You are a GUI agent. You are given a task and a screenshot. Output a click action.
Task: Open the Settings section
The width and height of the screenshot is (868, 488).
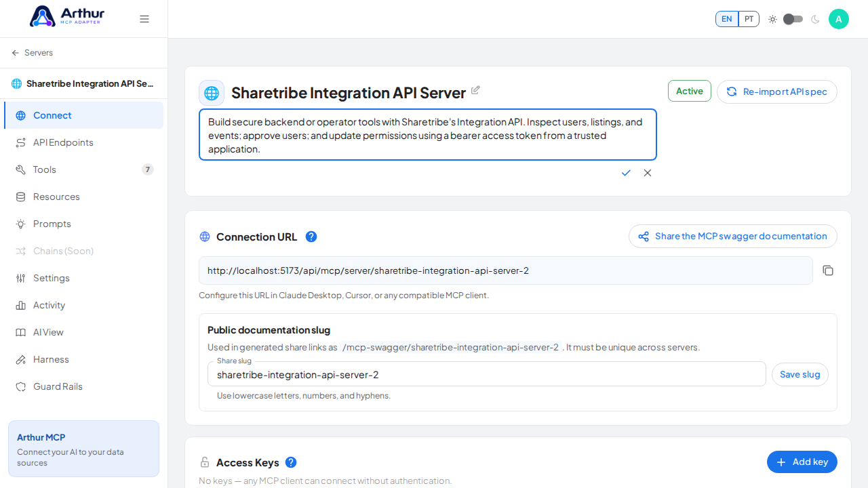click(x=84, y=278)
